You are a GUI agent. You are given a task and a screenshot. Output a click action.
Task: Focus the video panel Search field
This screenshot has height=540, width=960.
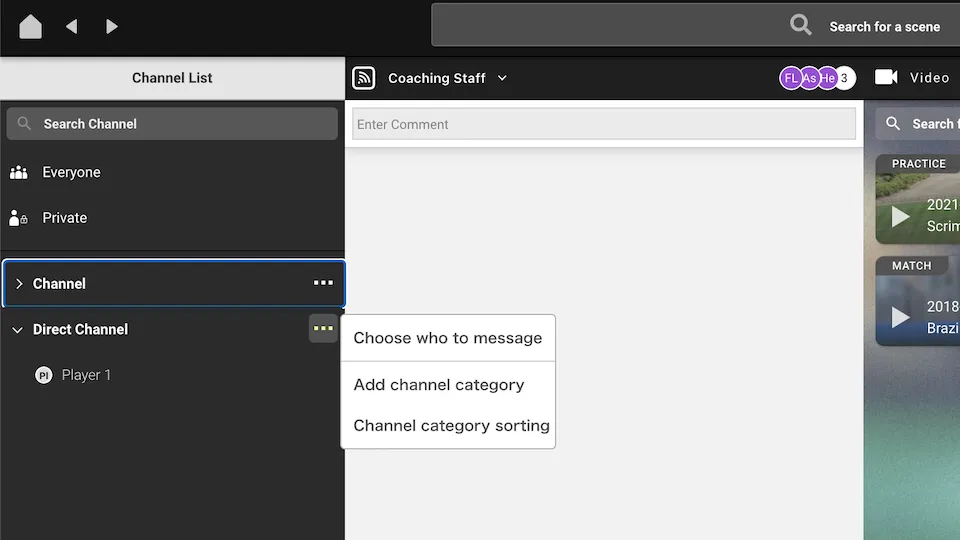click(x=917, y=124)
